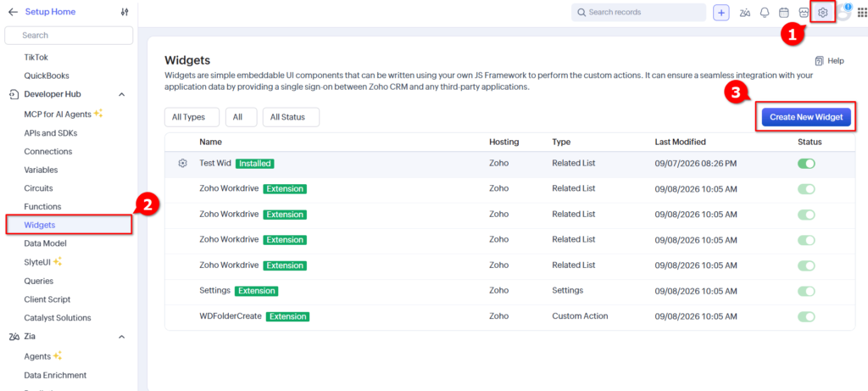Viewport: 868px width, 391px height.
Task: Click into the sidebar Search field
Action: coord(69,35)
